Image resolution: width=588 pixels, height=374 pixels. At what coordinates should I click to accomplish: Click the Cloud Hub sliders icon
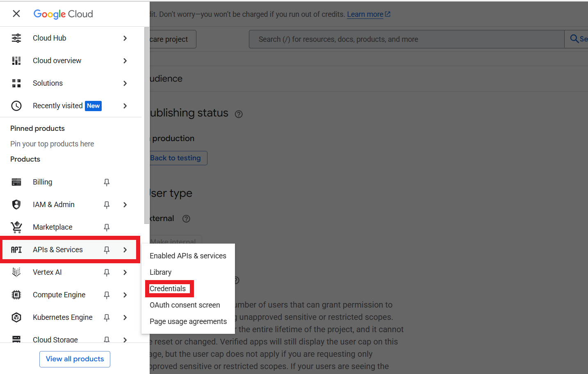click(x=16, y=38)
